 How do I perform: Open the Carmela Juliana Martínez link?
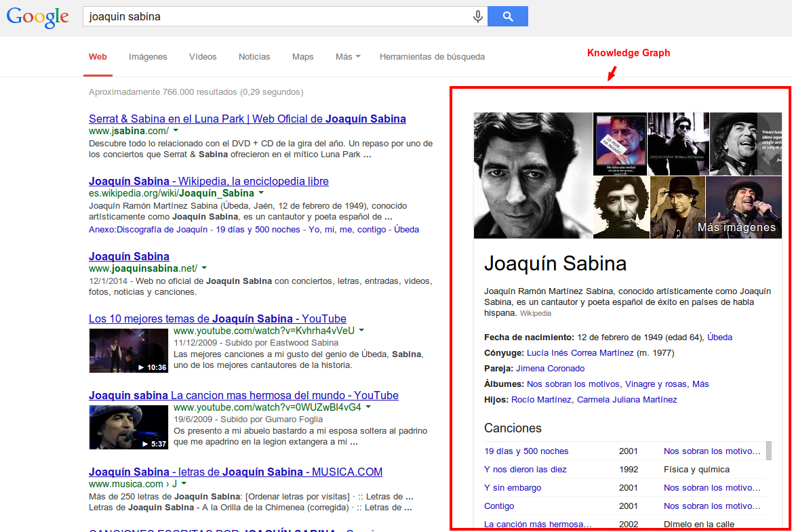coord(627,400)
